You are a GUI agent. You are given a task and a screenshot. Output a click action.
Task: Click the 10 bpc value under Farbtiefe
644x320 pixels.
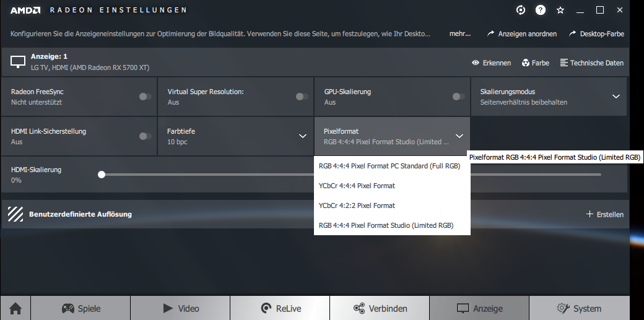177,142
